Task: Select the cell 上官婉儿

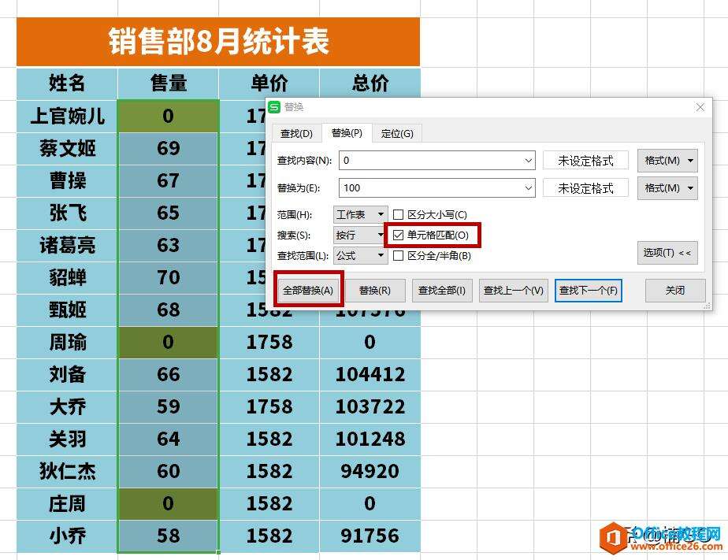Action: [67, 116]
